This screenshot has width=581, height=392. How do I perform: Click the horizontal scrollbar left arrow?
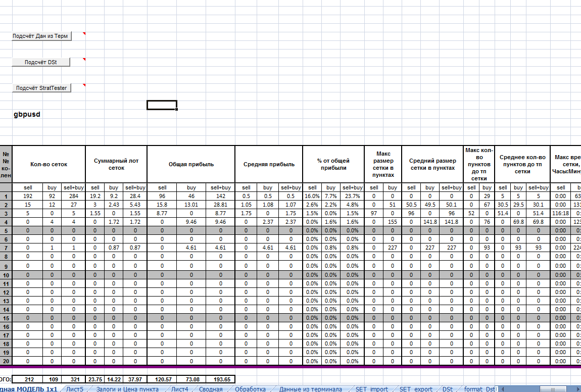(503, 388)
